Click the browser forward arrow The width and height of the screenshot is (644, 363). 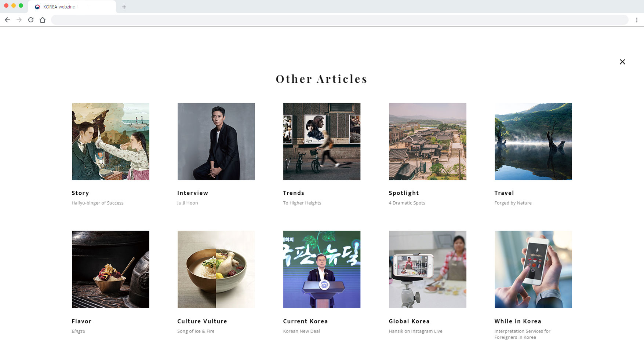pos(19,20)
